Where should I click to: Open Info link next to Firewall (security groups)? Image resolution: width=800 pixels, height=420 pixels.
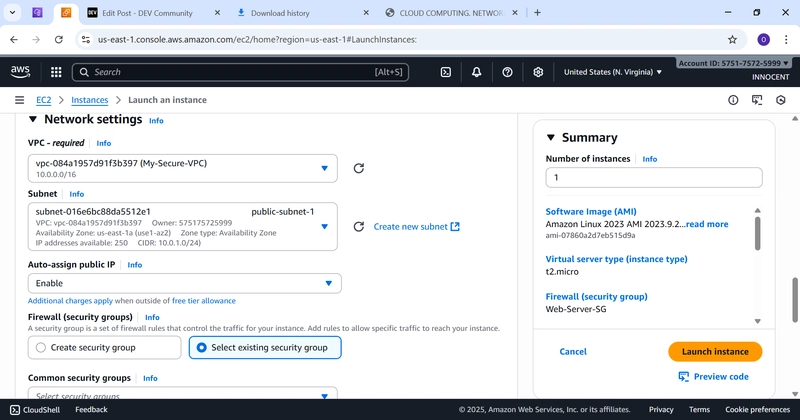152,317
